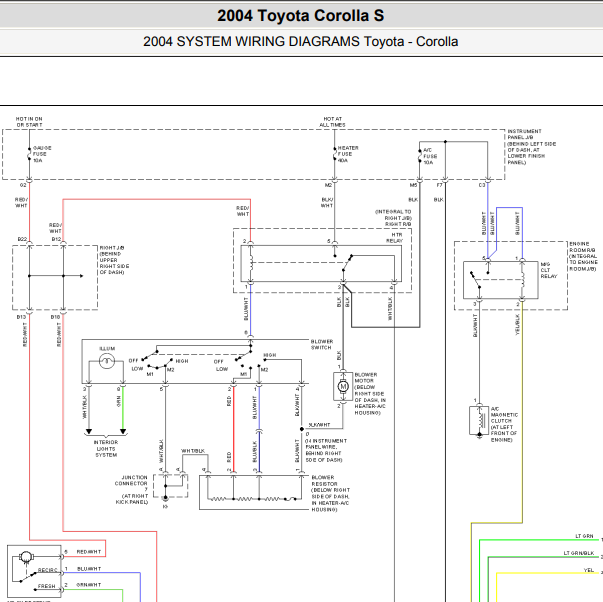The width and height of the screenshot is (603, 602).
Task: Click the horizontal 'BLK/WHT' label near the splice
Action: pyautogui.click(x=319, y=425)
